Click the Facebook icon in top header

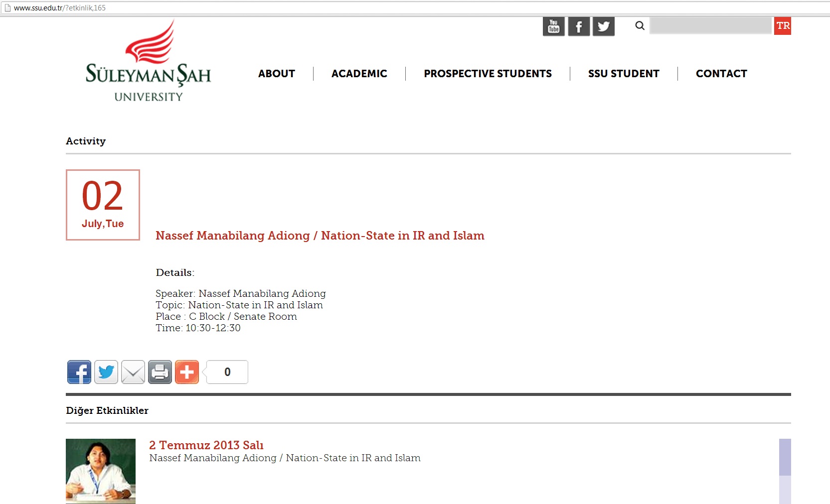click(x=579, y=26)
